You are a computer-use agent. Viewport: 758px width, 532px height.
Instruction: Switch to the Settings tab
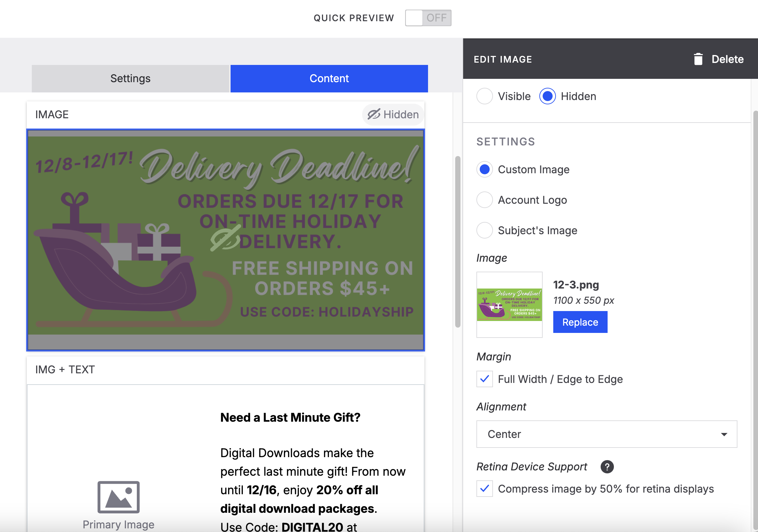tap(130, 79)
